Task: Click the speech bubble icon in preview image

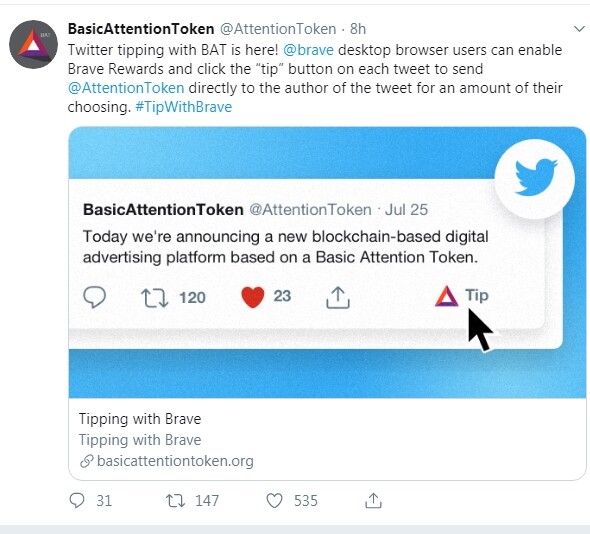Action: pos(94,297)
